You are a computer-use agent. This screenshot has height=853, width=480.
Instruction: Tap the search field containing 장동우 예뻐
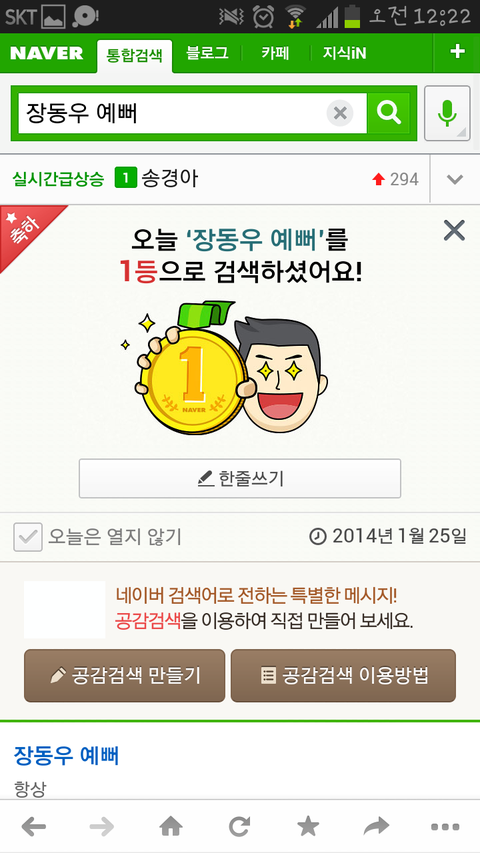(x=173, y=113)
